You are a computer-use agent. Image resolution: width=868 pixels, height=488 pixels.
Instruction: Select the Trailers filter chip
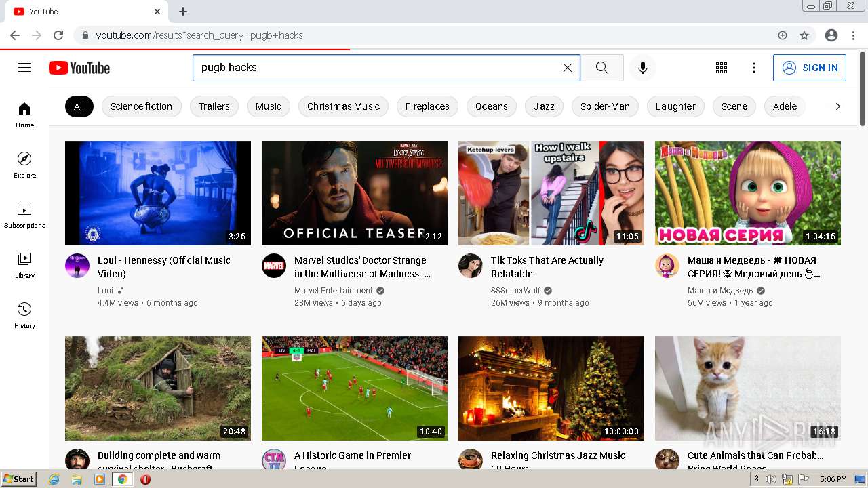pyautogui.click(x=214, y=106)
